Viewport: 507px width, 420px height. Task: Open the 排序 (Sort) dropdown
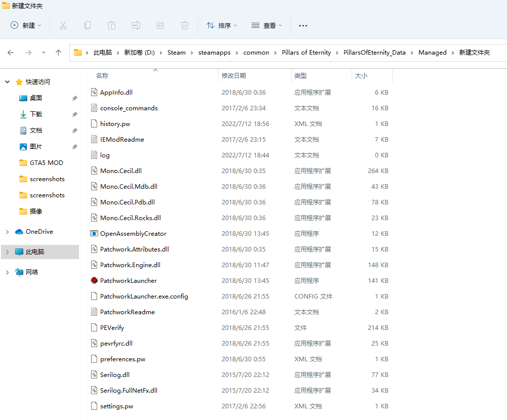click(x=222, y=25)
